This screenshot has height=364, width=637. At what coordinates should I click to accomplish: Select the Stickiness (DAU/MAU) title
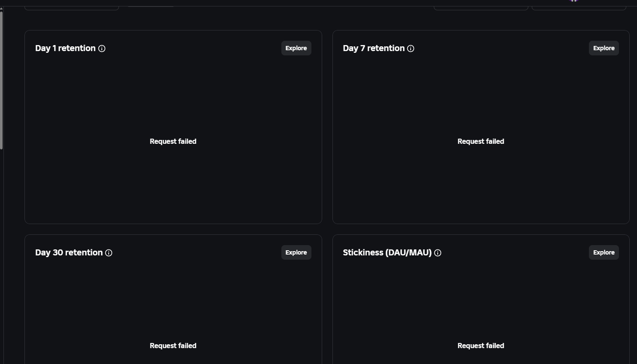pos(387,252)
